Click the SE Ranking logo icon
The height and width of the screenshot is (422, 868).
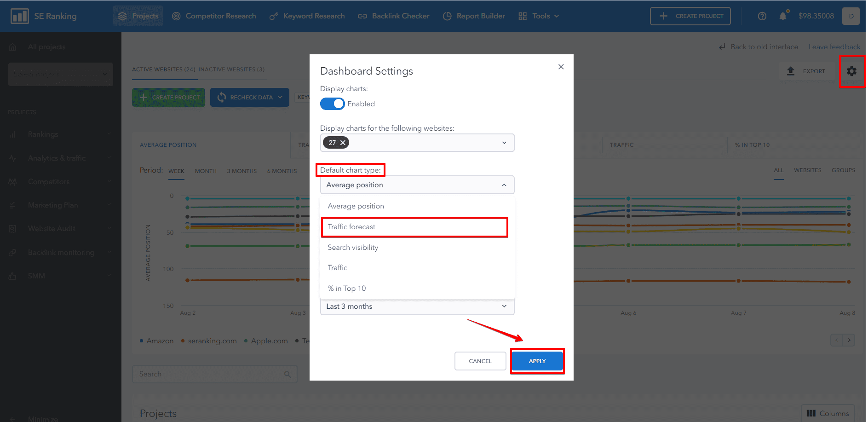tap(20, 16)
